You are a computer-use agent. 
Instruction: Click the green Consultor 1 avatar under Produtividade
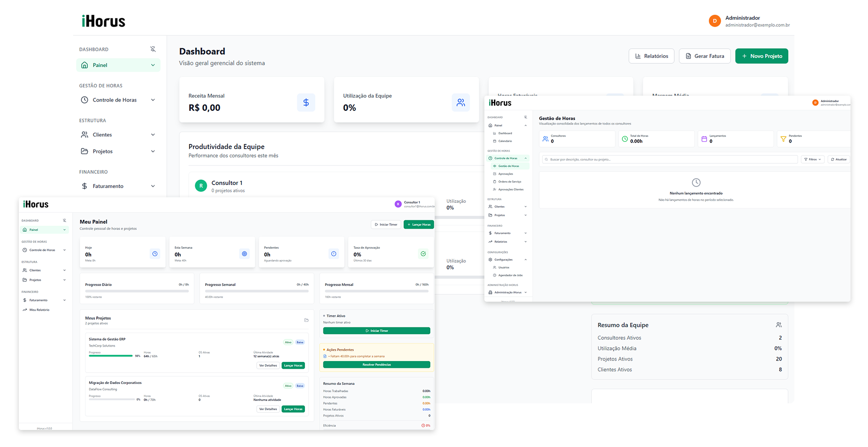point(201,186)
